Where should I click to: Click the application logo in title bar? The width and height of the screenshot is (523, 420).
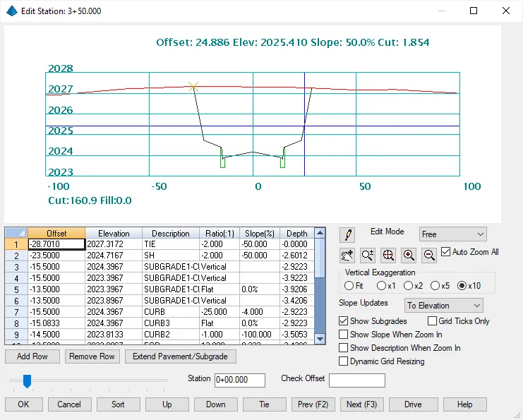[x=12, y=11]
